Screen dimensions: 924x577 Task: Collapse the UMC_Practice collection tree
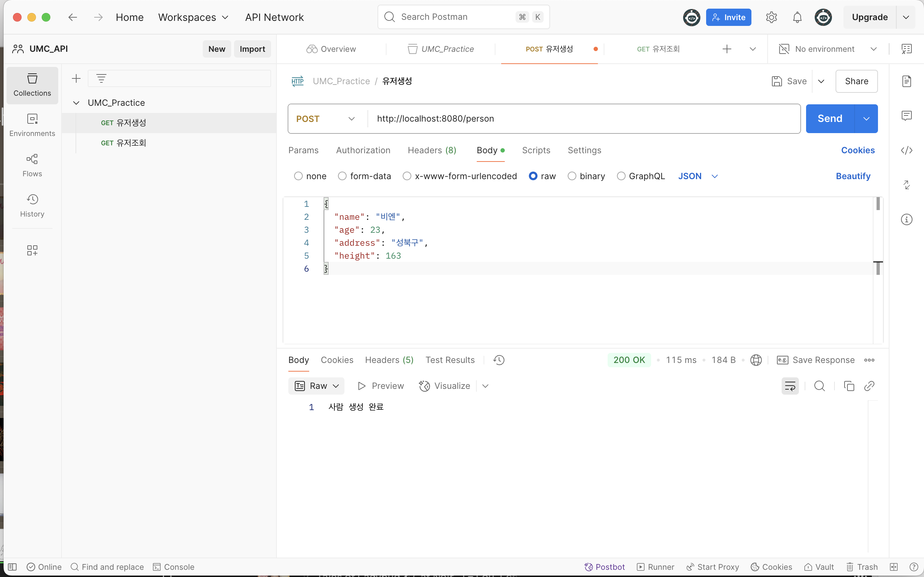[x=76, y=103]
